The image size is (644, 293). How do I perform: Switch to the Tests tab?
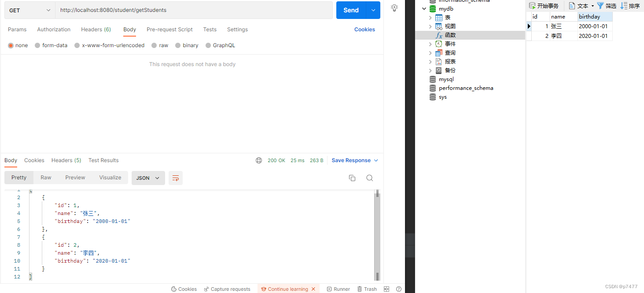[210, 30]
